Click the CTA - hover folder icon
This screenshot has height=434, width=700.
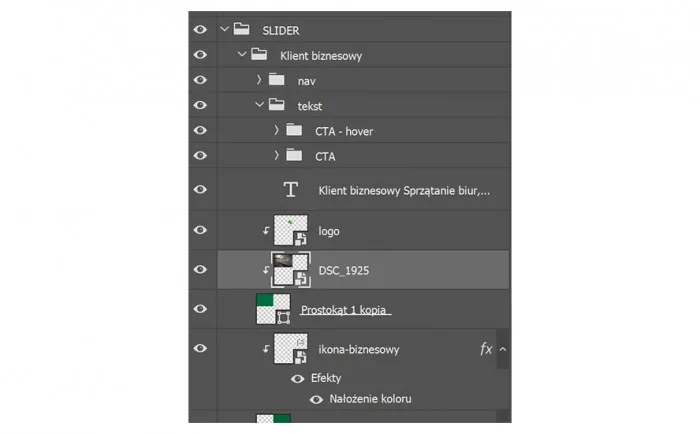click(293, 131)
